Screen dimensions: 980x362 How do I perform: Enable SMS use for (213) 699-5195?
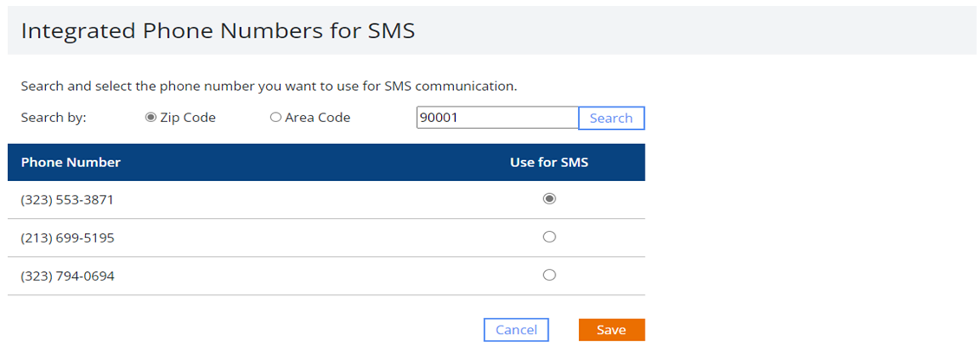549,237
